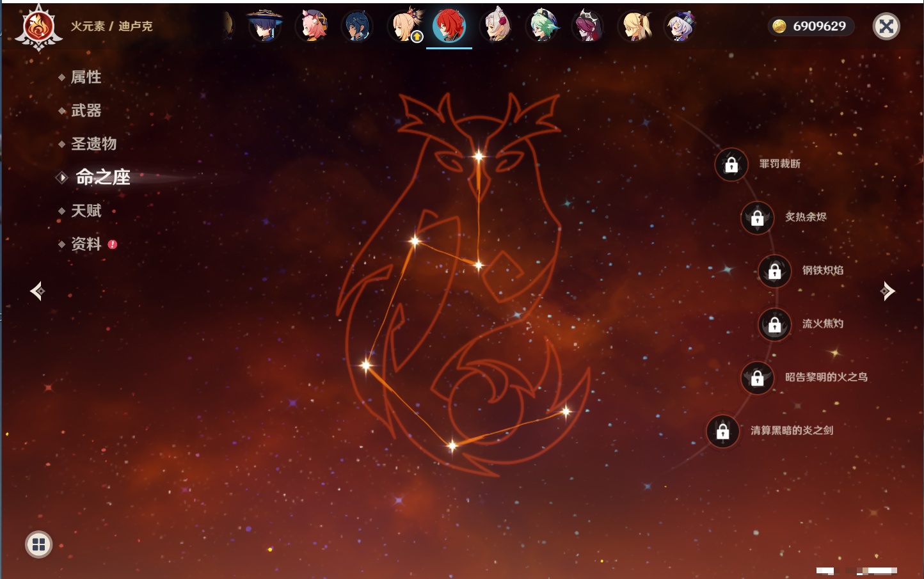The width and height of the screenshot is (924, 579).
Task: Click the 昭告黎明的火之鸟 constellation label
Action: [827, 377]
